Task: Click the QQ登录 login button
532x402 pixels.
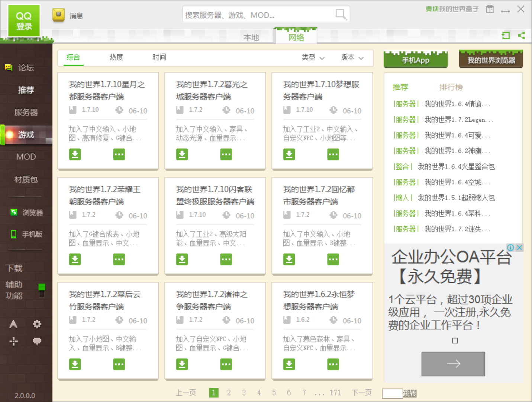Action: [x=24, y=21]
